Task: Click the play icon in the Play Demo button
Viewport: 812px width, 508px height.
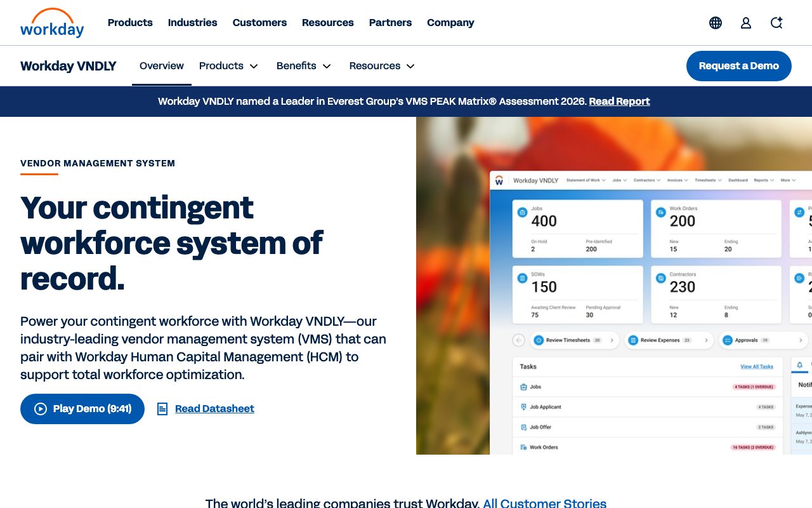Action: [41, 409]
